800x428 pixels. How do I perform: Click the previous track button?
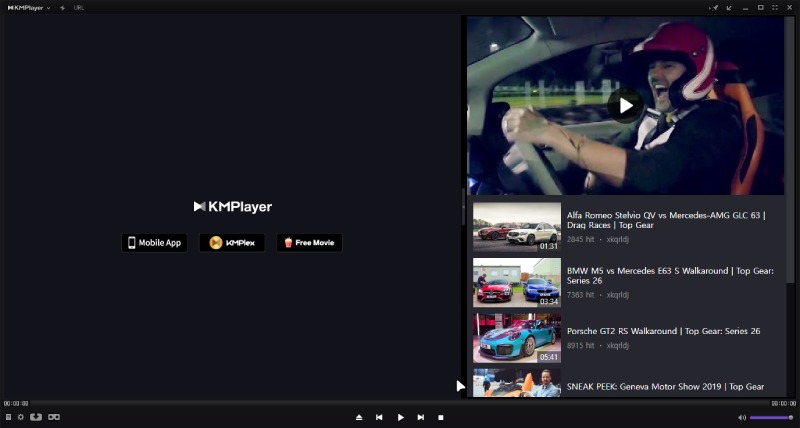(379, 417)
